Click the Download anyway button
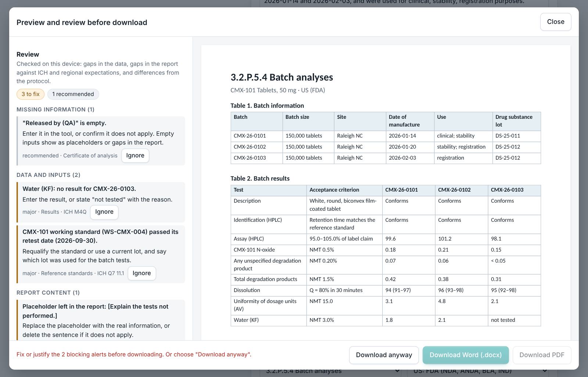This screenshot has width=588, height=377. pos(384,355)
